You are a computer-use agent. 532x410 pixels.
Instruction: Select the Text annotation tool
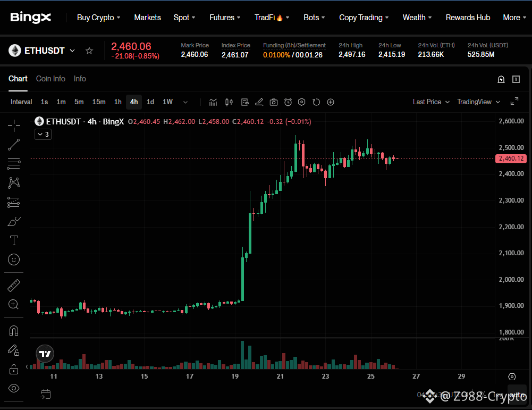14,240
